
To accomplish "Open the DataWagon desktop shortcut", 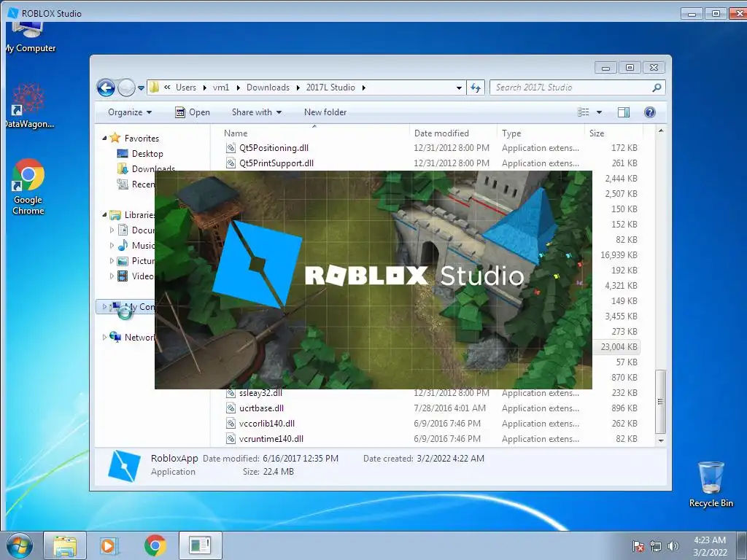I will point(28,106).
